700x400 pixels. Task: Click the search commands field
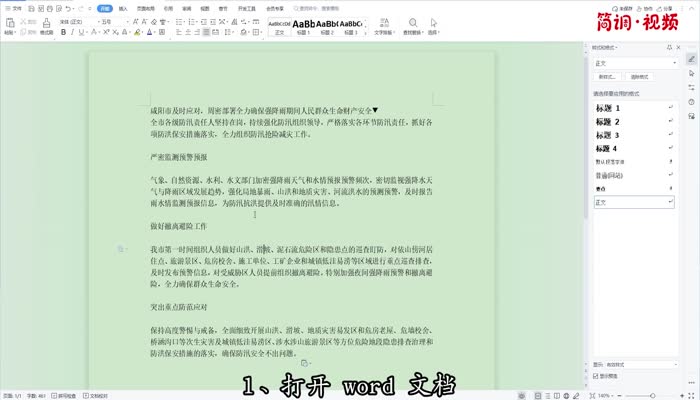click(x=317, y=8)
